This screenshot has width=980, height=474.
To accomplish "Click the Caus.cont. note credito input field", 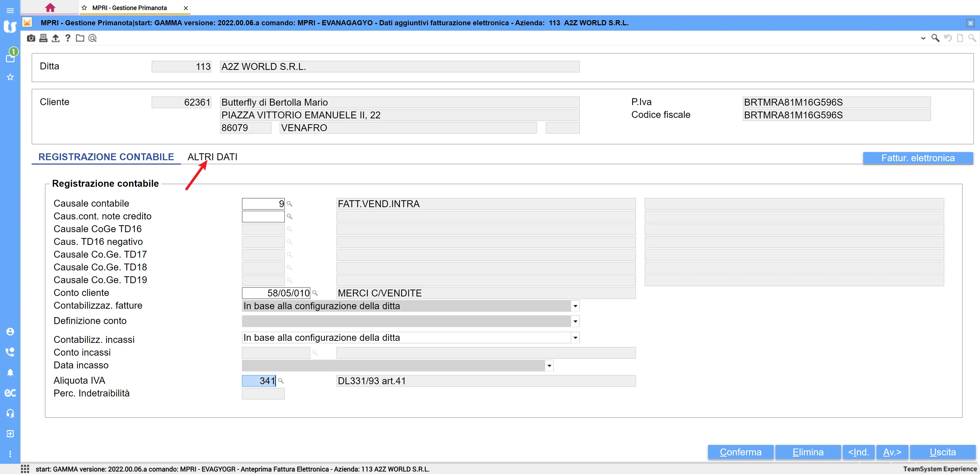I will click(x=263, y=216).
